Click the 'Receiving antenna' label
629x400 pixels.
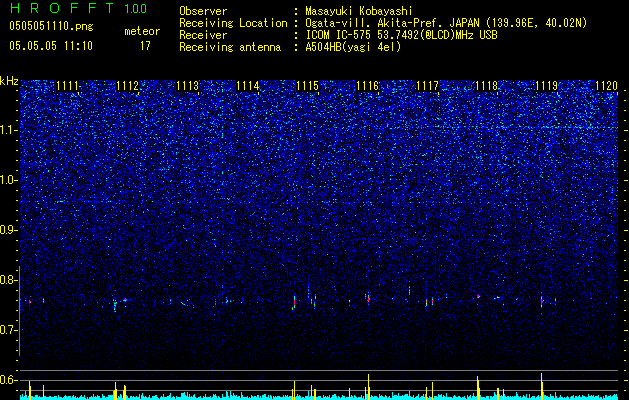[230, 47]
